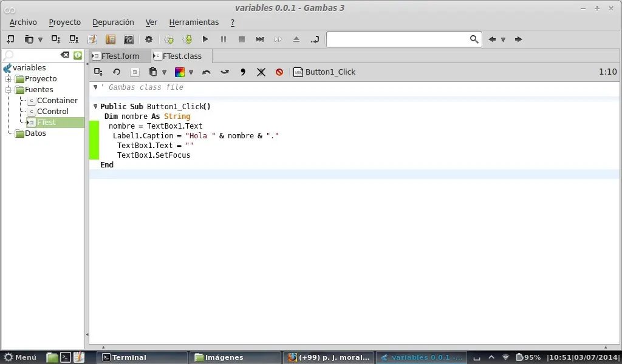Click the uncomment crossed icon

261,72
